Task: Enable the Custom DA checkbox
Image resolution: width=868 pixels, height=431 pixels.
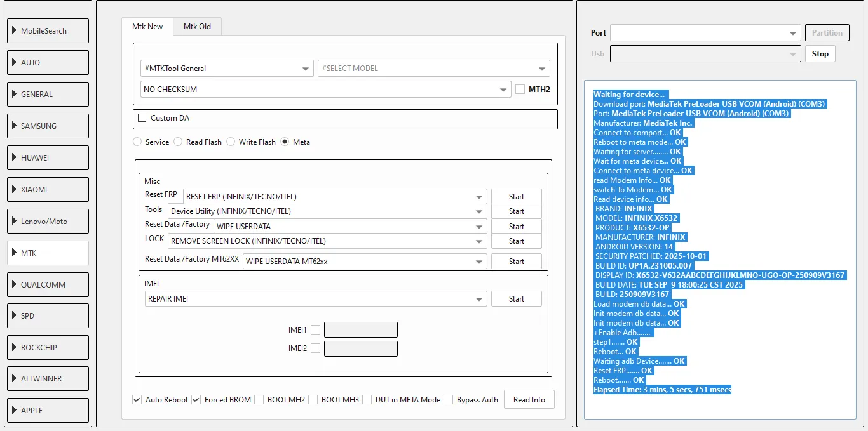Action: point(142,118)
